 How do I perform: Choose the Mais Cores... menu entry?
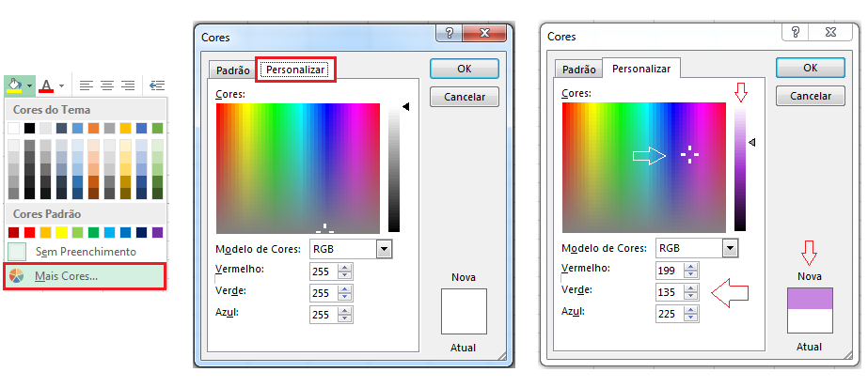point(66,276)
